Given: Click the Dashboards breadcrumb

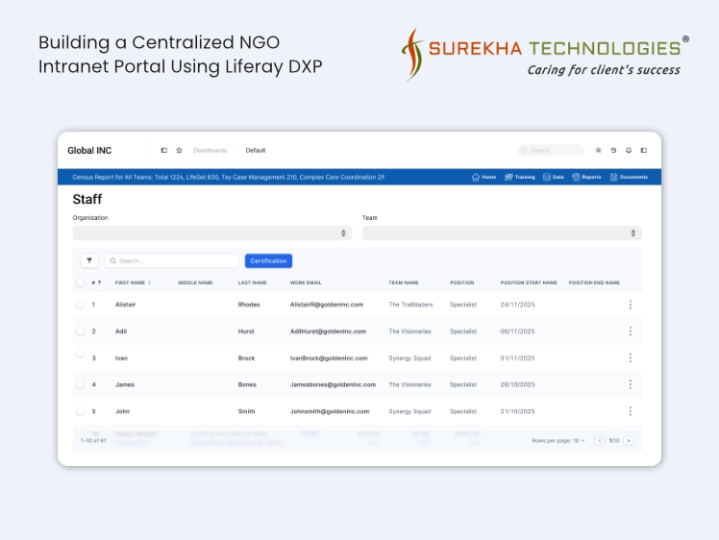Looking at the screenshot, I should point(210,150).
